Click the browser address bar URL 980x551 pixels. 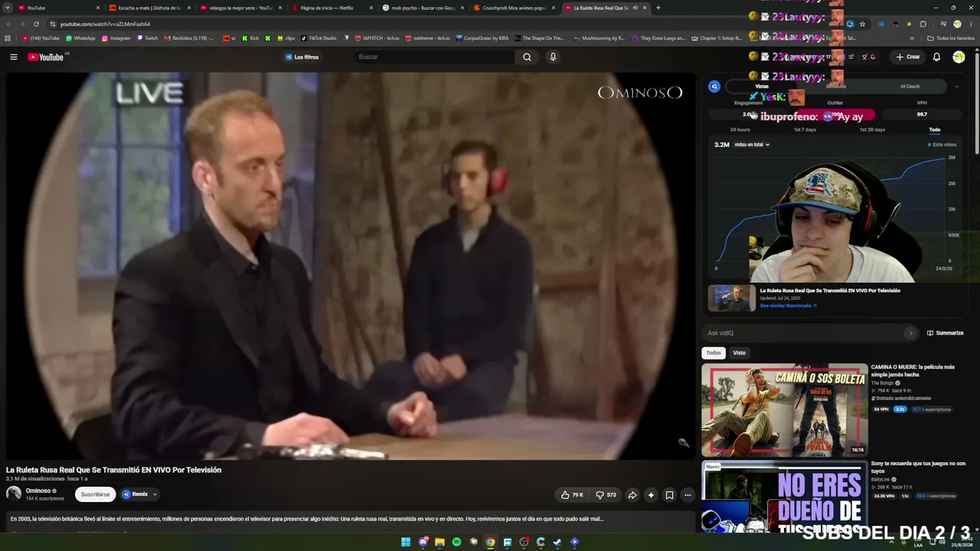[x=106, y=24]
